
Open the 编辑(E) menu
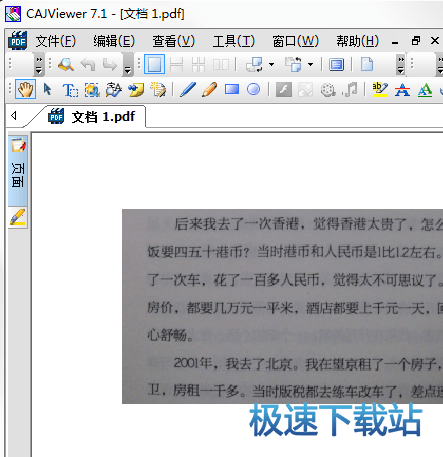(114, 41)
